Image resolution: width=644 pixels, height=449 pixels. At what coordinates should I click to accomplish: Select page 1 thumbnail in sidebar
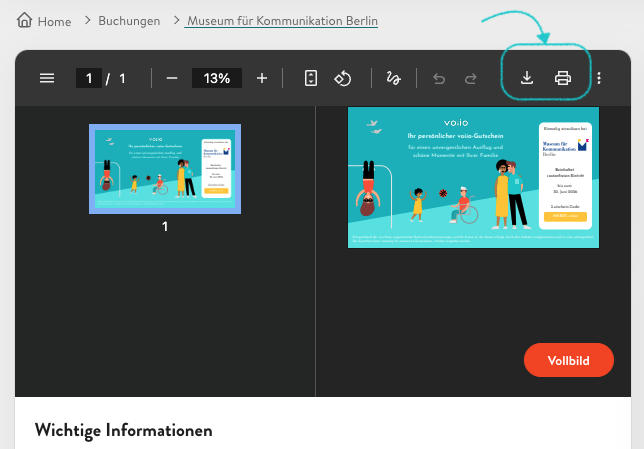(165, 169)
